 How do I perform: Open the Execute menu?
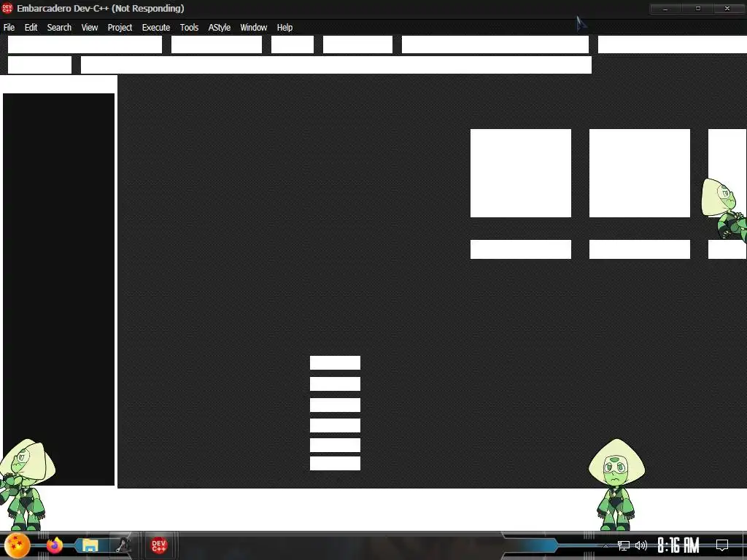(156, 28)
